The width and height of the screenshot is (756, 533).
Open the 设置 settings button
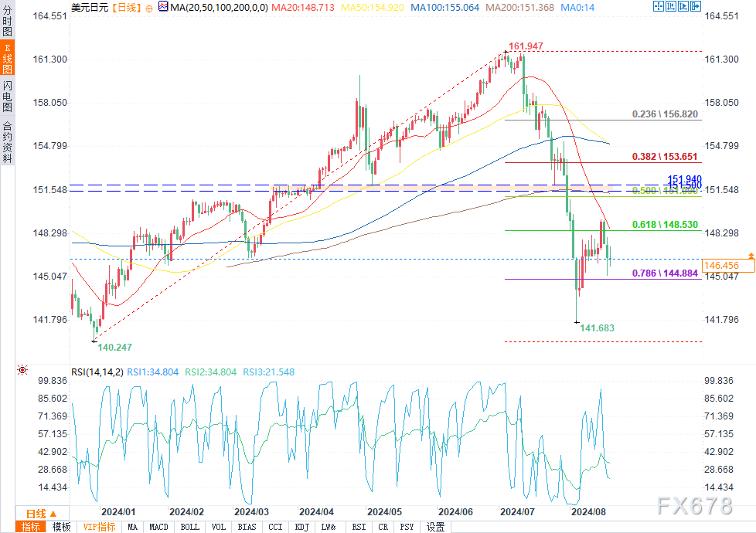[x=436, y=527]
